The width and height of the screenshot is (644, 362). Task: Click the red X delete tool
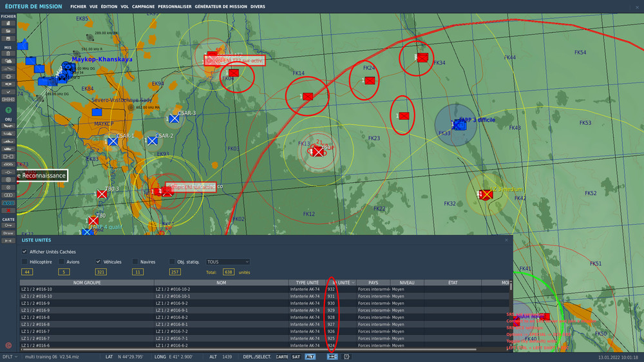8,210
